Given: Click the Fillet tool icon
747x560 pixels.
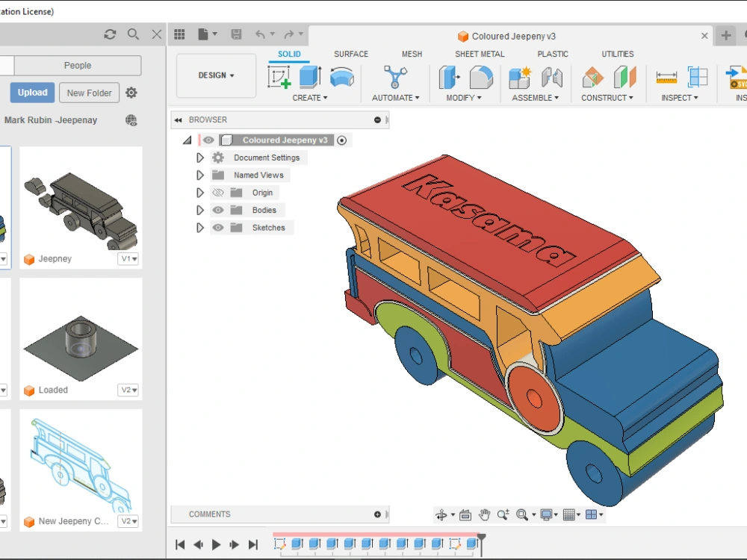Looking at the screenshot, I should 481,77.
